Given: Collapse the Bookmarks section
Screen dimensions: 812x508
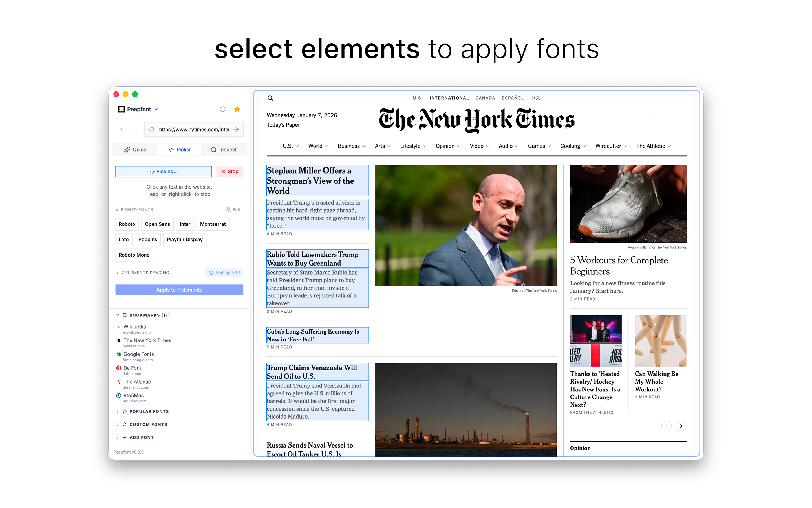Looking at the screenshot, I should click(118, 315).
